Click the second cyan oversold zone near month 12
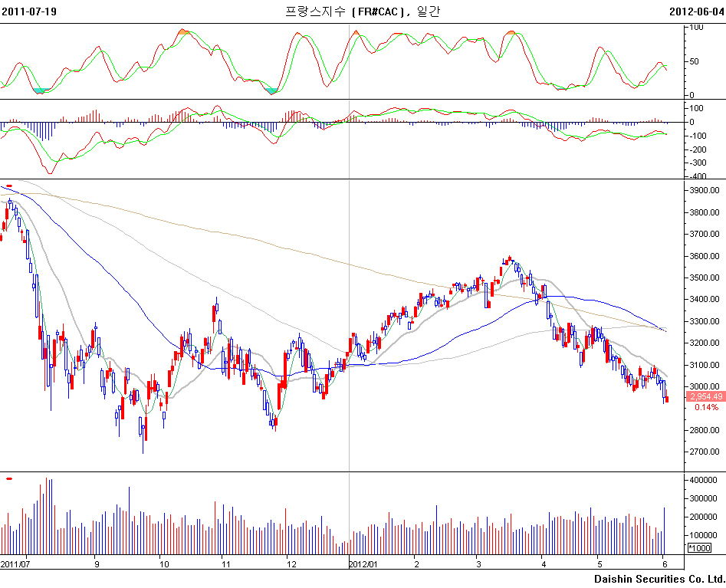The width and height of the screenshot is (726, 588). (271, 90)
